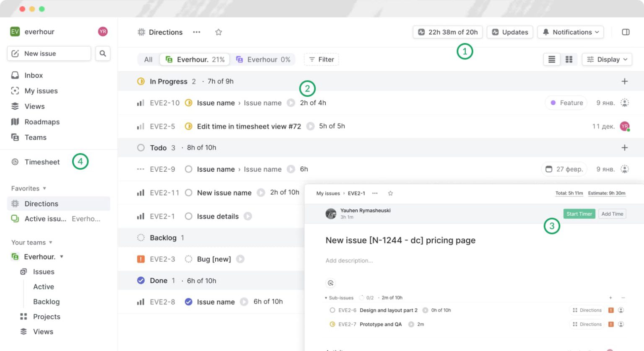Click the 22h 38m of 20h progress indicator
Image resolution: width=644 pixels, height=351 pixels.
pyautogui.click(x=447, y=32)
